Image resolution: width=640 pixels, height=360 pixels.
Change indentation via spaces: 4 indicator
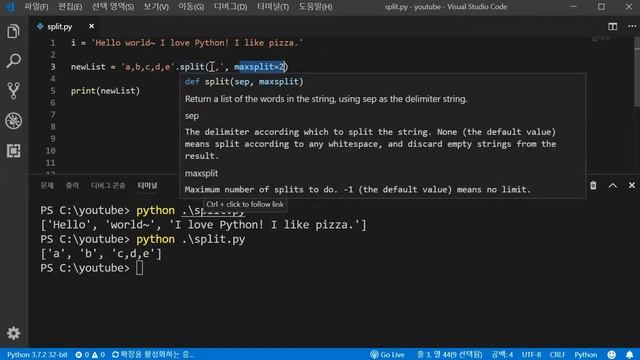click(x=502, y=355)
